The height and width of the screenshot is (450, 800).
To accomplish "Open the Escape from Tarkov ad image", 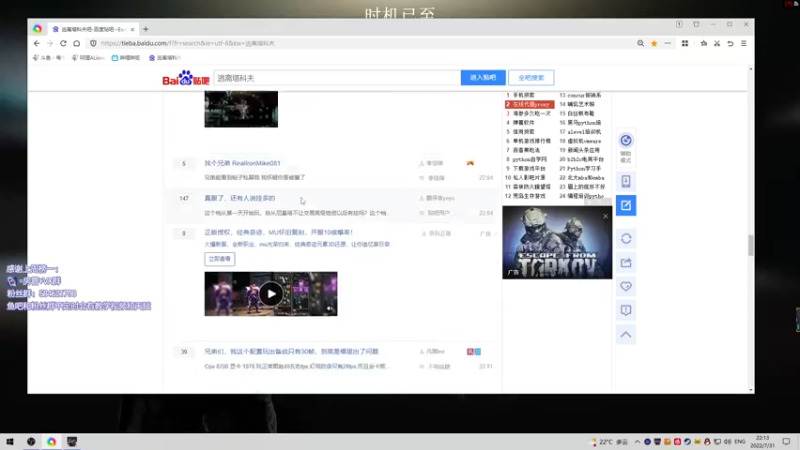I will click(557, 242).
